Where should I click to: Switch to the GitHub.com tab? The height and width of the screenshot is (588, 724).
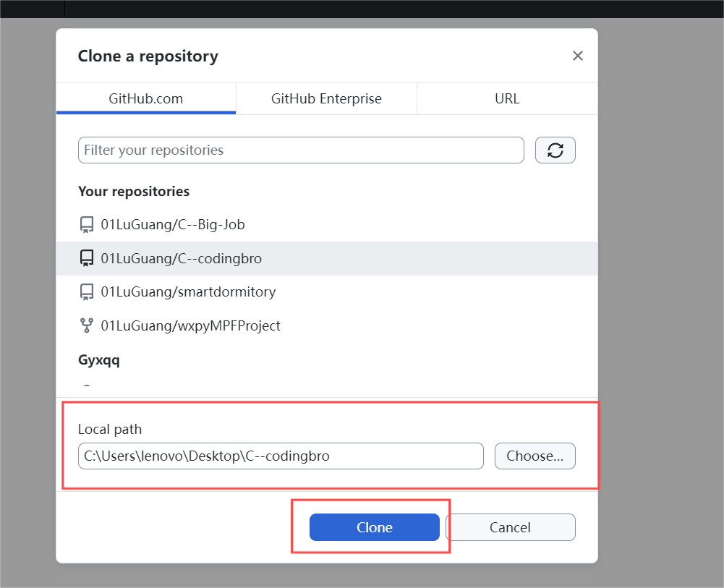146,99
